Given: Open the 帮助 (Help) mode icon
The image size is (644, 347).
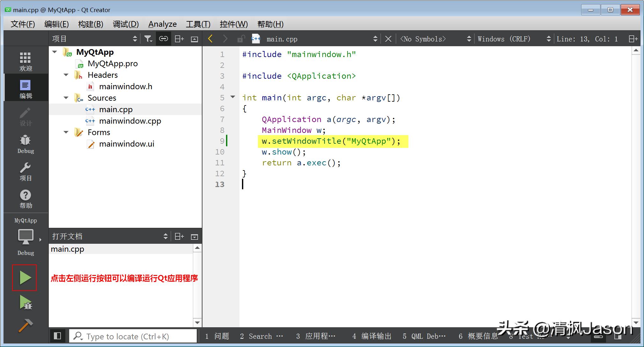Looking at the screenshot, I should tap(26, 198).
